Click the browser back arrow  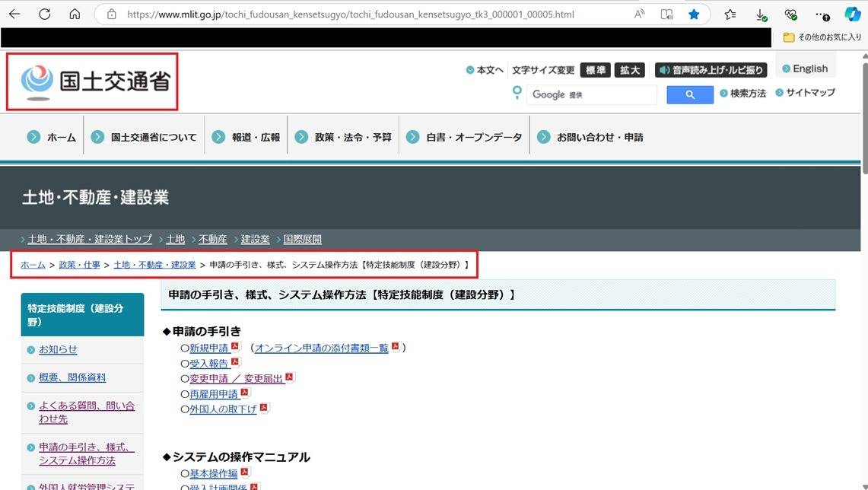point(14,14)
